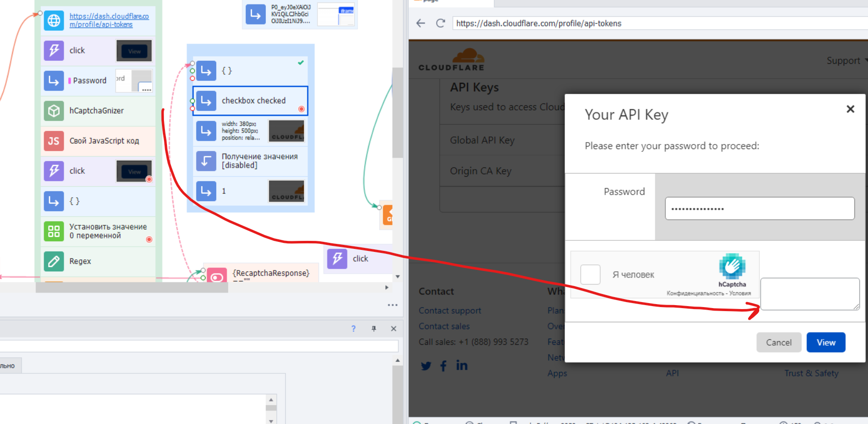Select the 'Regex' action label

(80, 261)
